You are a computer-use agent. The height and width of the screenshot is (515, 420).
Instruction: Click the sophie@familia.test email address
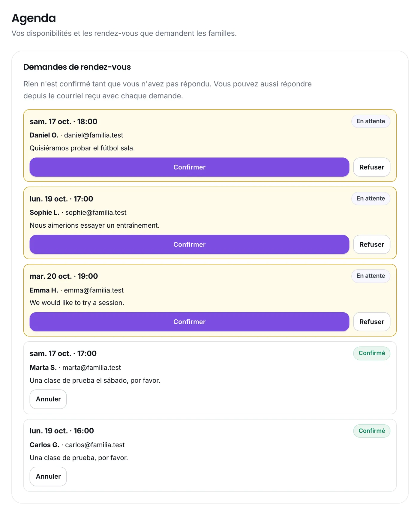[x=96, y=213]
